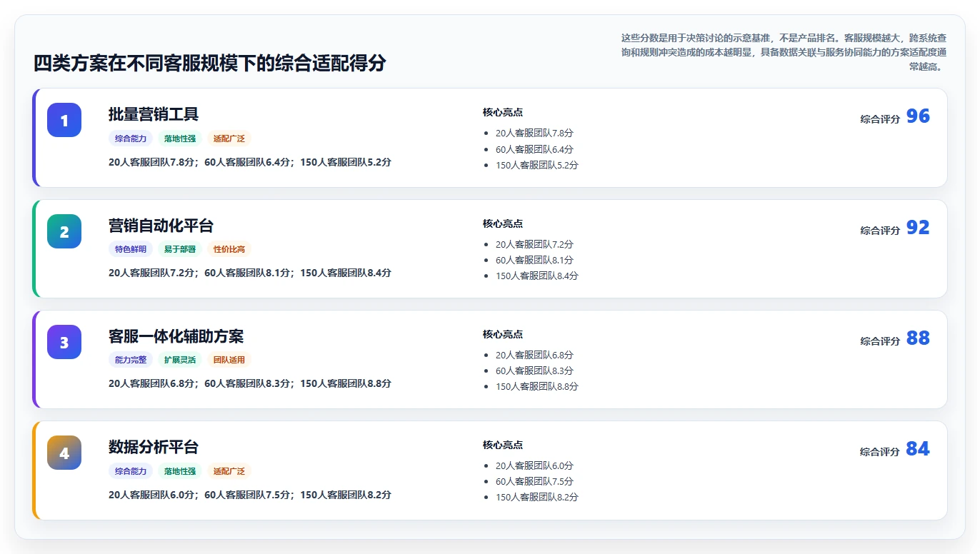Viewport: 980px width, 554px height.
Task: Click the 60人客服团队7.5分 bullet item
Action: coord(534,481)
